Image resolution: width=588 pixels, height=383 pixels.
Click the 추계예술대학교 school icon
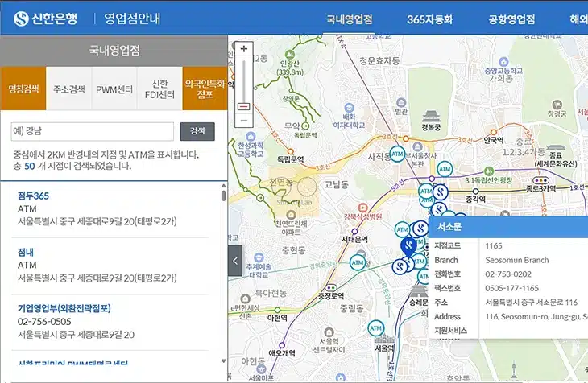click(x=259, y=257)
